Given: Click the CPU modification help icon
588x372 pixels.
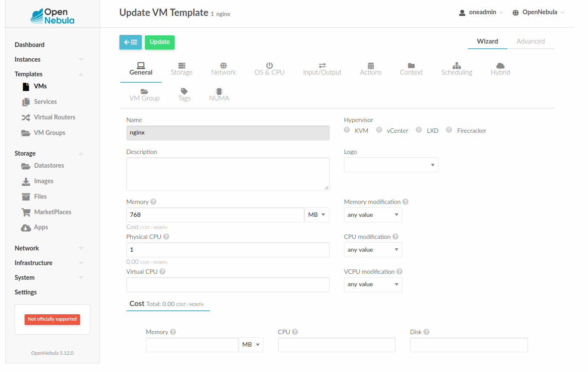Looking at the screenshot, I should [x=395, y=237].
